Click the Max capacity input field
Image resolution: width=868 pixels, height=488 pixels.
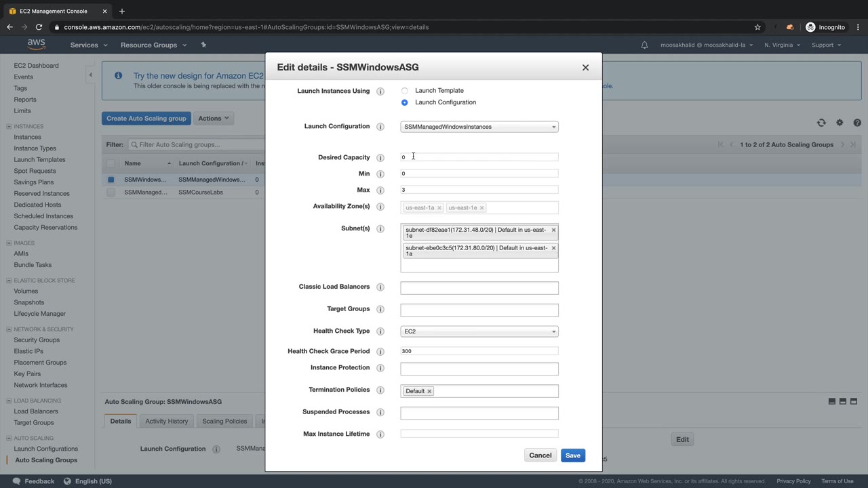(479, 190)
